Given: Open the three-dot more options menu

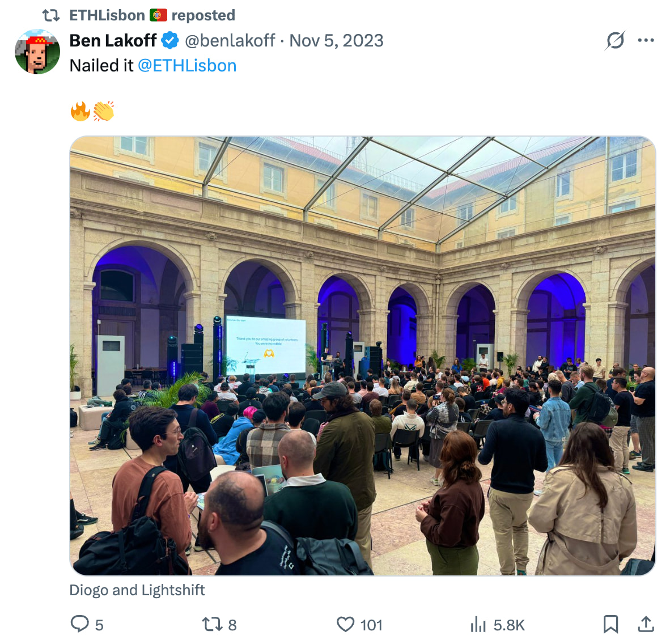Looking at the screenshot, I should pyautogui.click(x=646, y=40).
